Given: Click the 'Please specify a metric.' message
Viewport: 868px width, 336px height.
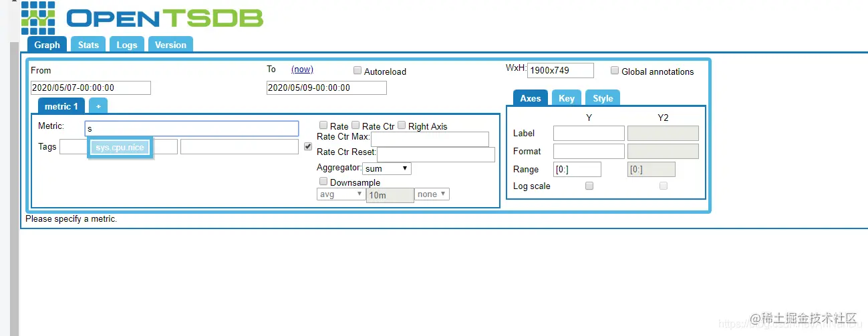Looking at the screenshot, I should [71, 218].
